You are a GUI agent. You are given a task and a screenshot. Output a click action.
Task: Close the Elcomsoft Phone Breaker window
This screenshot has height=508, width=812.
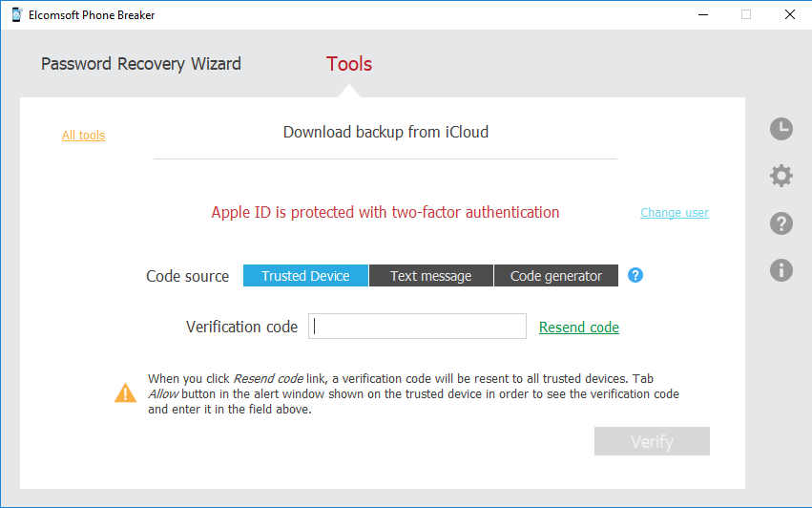[789, 14]
